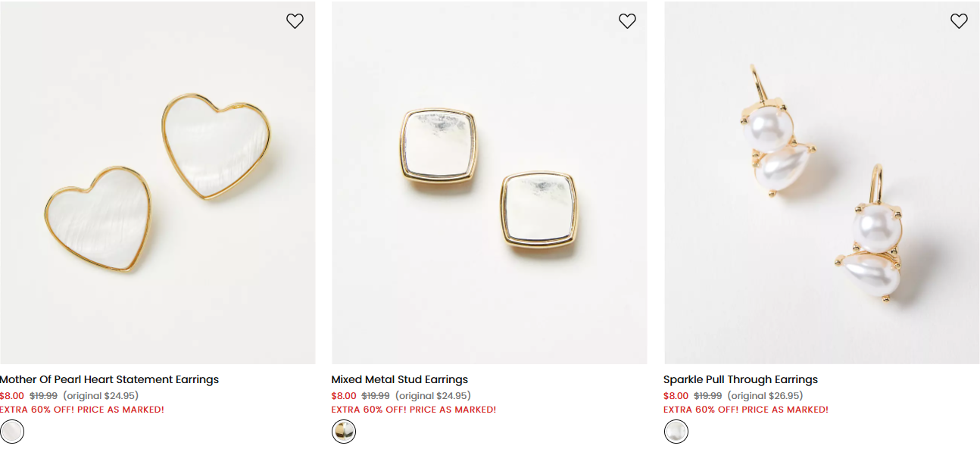Go to Sparkle Pull Through Earrings title link
Screen dimensions: 980x452
click(741, 379)
